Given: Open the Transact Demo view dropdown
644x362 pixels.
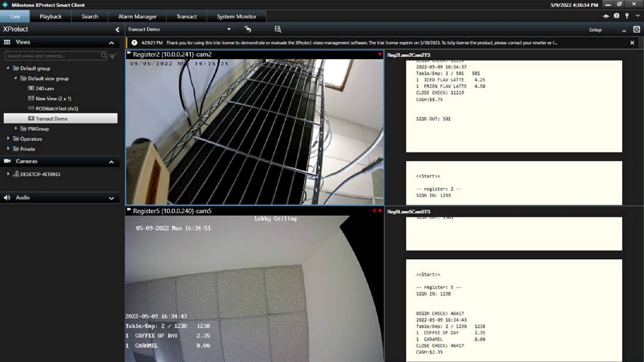Looking at the screenshot, I should point(229,29).
